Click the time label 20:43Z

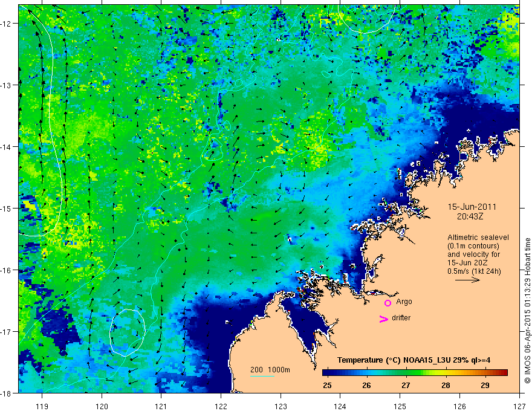pos(470,216)
